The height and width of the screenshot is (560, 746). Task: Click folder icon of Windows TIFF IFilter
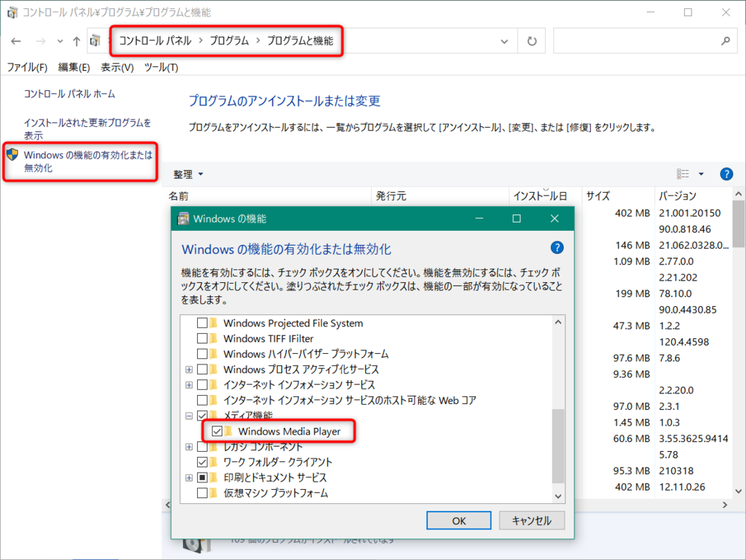click(x=213, y=338)
